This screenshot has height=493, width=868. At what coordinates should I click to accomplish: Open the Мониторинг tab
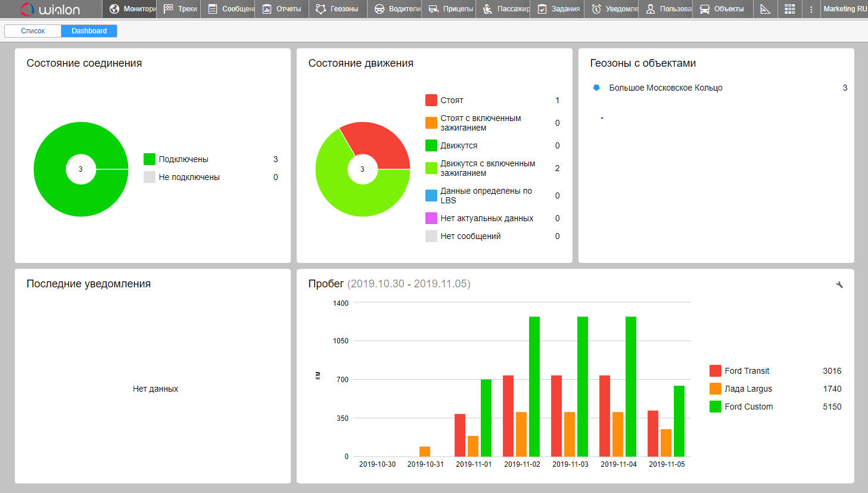(132, 9)
